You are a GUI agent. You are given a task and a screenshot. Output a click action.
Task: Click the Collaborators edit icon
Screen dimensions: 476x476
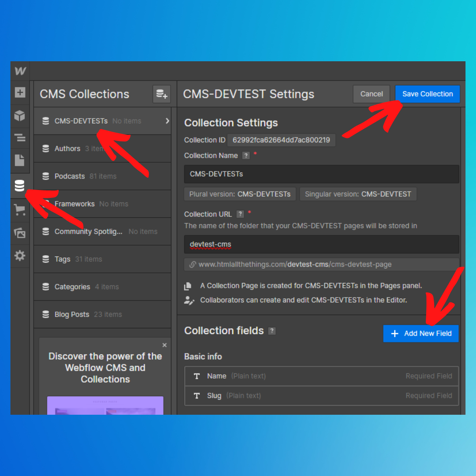tap(189, 301)
